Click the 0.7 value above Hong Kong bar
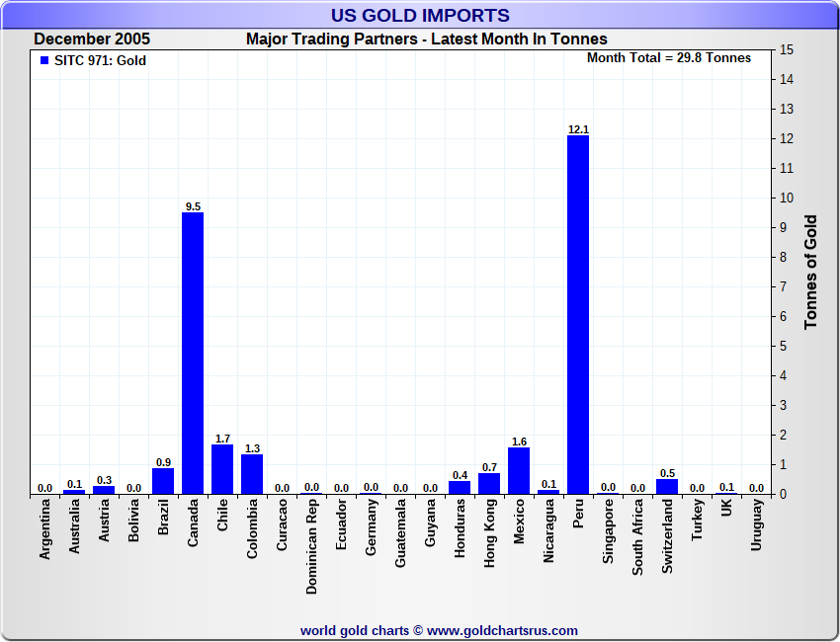 (x=489, y=467)
